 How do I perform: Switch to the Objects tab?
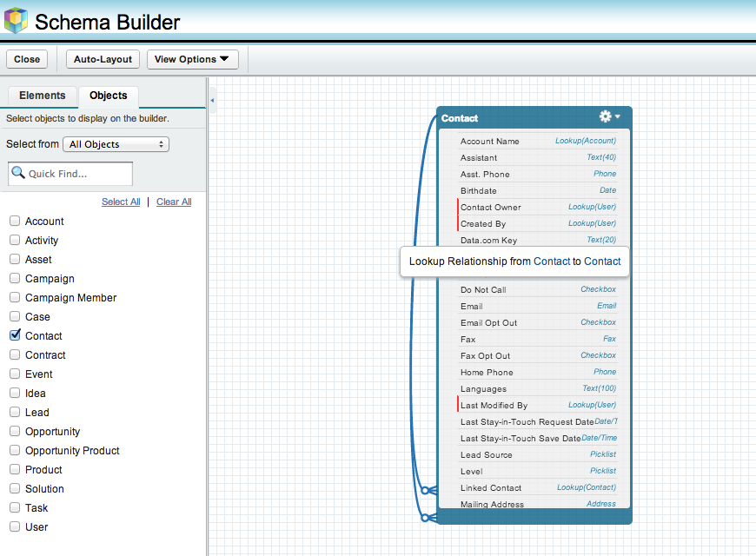pos(109,96)
